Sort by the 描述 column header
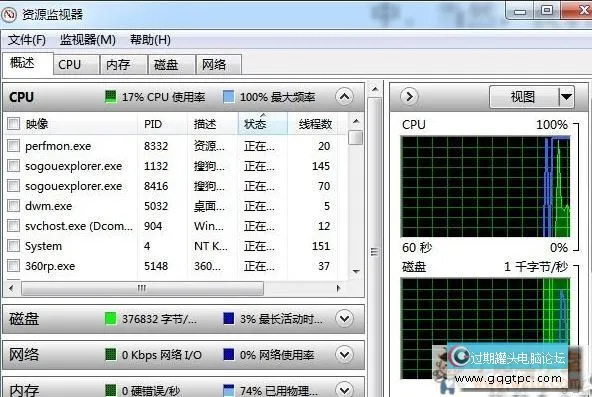Screen dimensions: 592x397 click(213, 124)
